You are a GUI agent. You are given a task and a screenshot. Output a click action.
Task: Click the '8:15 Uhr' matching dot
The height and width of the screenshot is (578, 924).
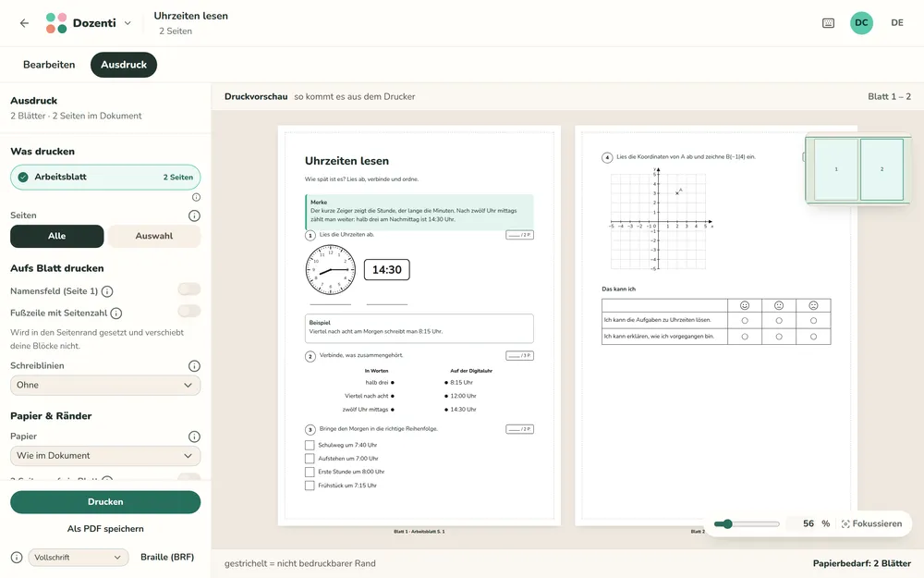[x=446, y=383]
